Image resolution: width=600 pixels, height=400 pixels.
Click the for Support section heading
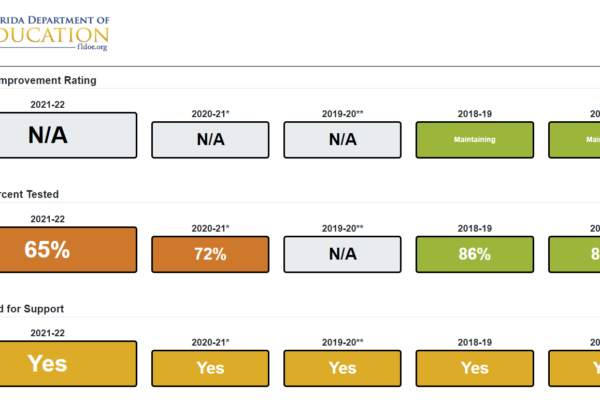pos(32,309)
